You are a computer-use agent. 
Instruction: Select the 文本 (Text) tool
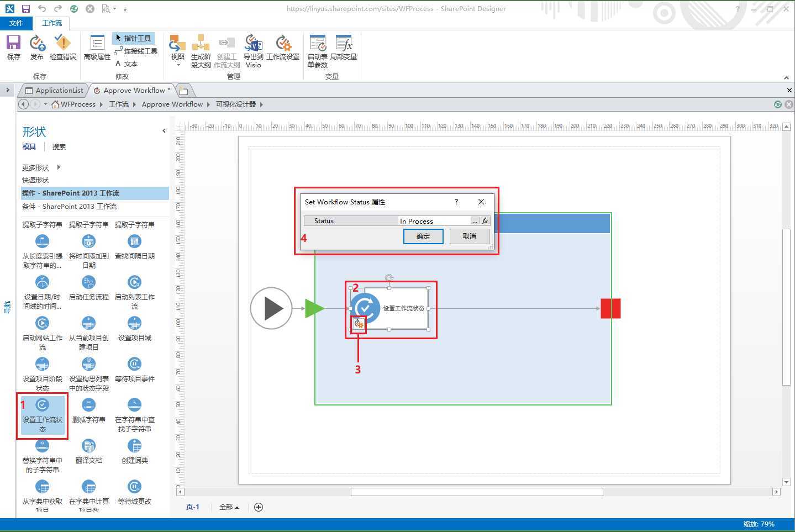(127, 64)
